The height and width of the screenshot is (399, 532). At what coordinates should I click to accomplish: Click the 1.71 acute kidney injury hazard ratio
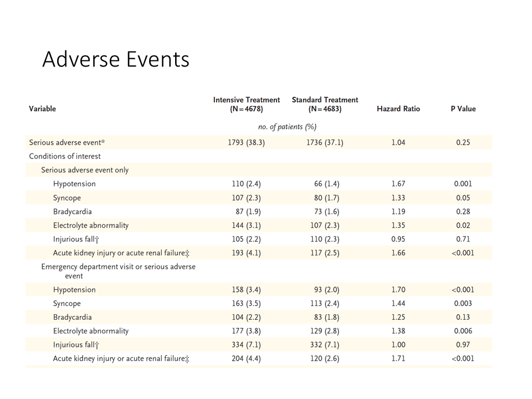click(398, 359)
